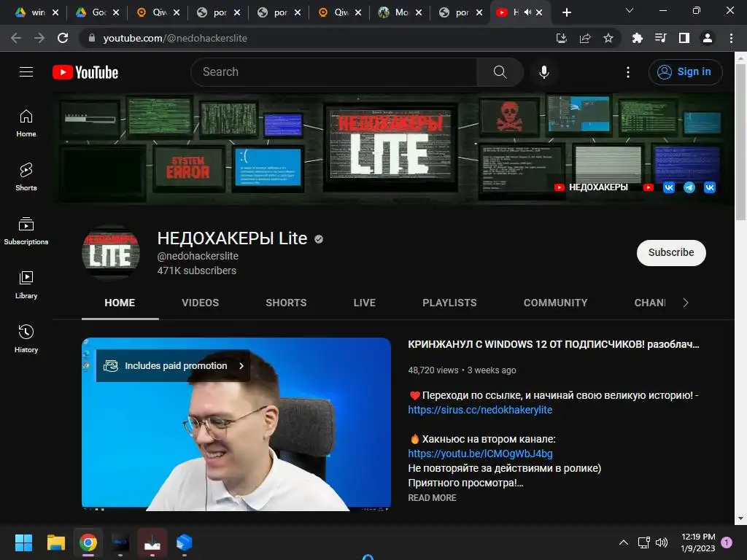
Task: Click Telegram icon in channel banner
Action: click(689, 187)
